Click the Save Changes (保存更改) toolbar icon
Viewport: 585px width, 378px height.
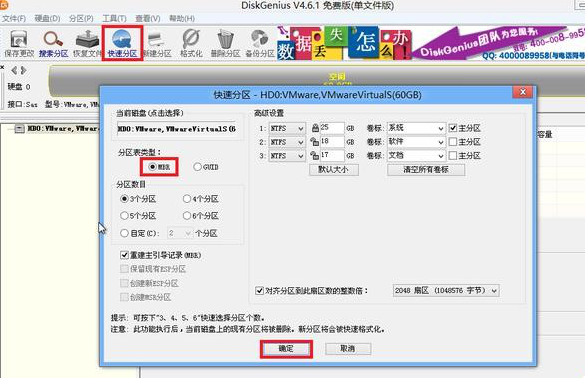tap(19, 43)
